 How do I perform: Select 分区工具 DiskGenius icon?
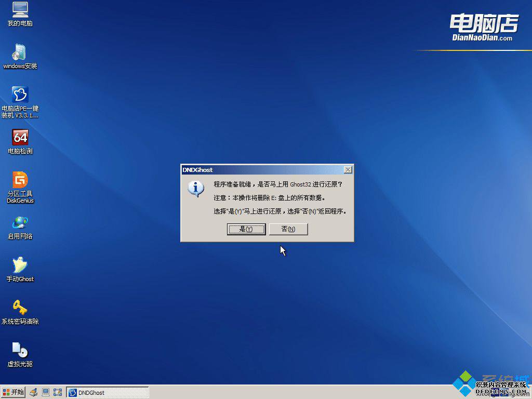click(20, 187)
